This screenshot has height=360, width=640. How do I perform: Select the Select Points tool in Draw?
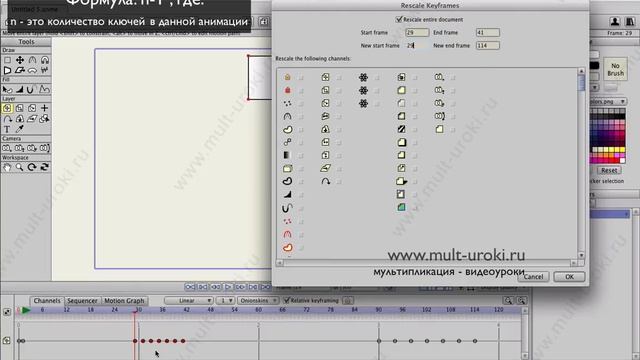coord(7,60)
